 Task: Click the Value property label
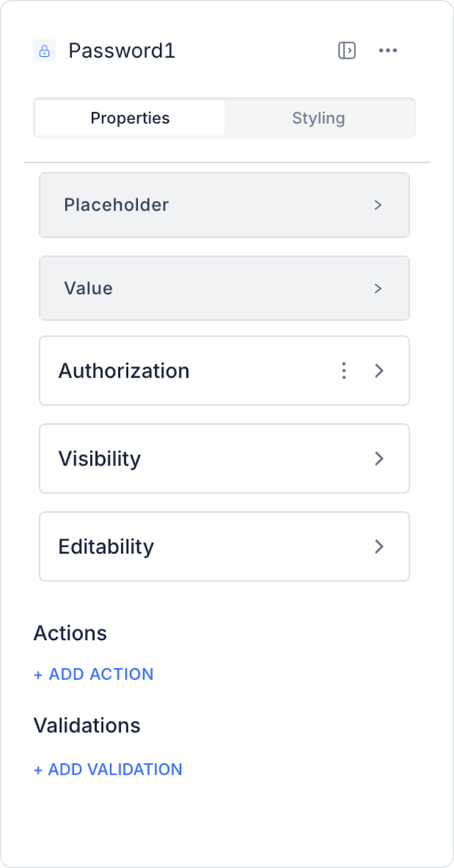[89, 288]
